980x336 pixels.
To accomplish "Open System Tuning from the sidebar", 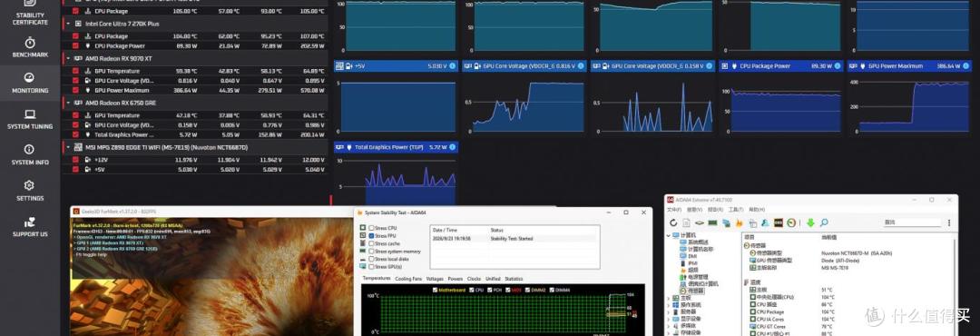I will tap(30, 119).
